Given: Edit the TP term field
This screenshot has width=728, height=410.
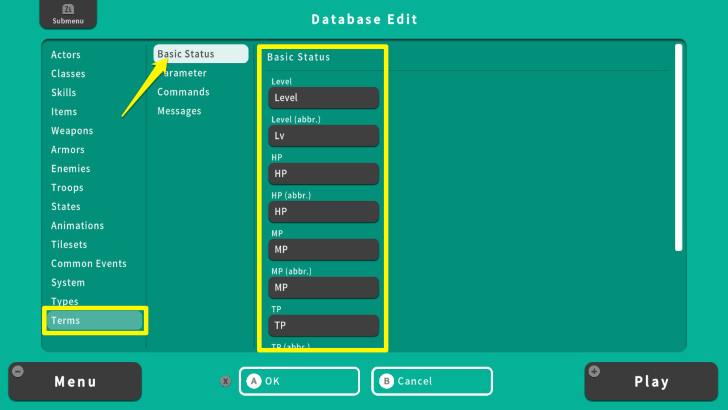Looking at the screenshot, I should 324,326.
